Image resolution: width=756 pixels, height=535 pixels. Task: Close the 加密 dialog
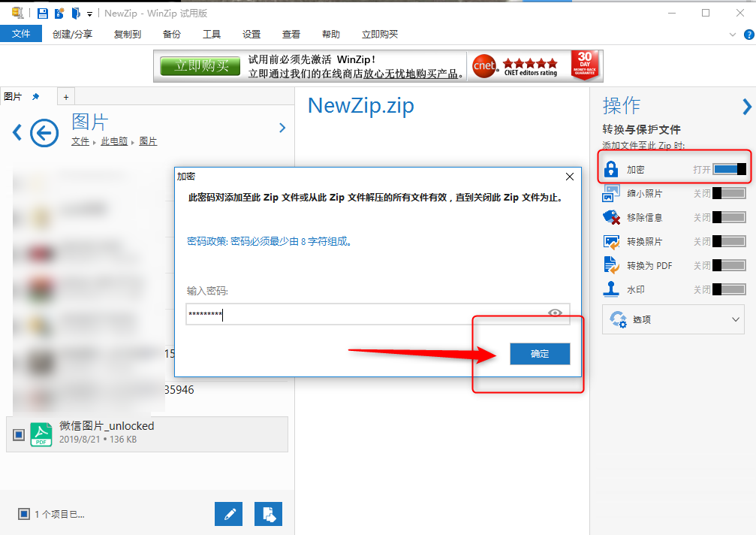569,177
